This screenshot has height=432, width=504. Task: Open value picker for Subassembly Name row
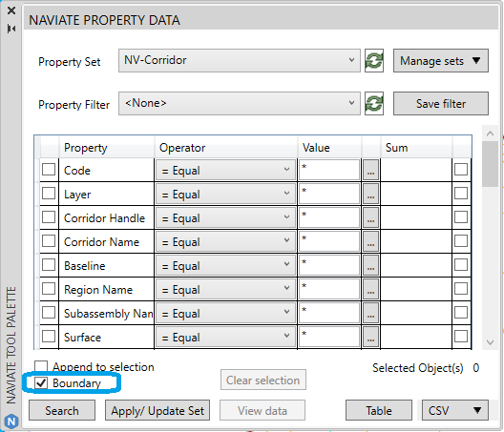click(x=371, y=313)
